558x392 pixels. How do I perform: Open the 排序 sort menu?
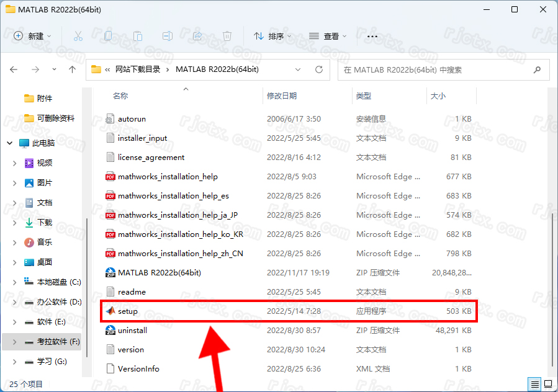(x=272, y=36)
